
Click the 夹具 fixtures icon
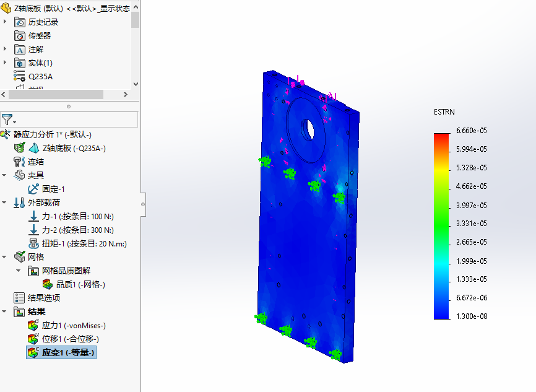[x=19, y=175]
